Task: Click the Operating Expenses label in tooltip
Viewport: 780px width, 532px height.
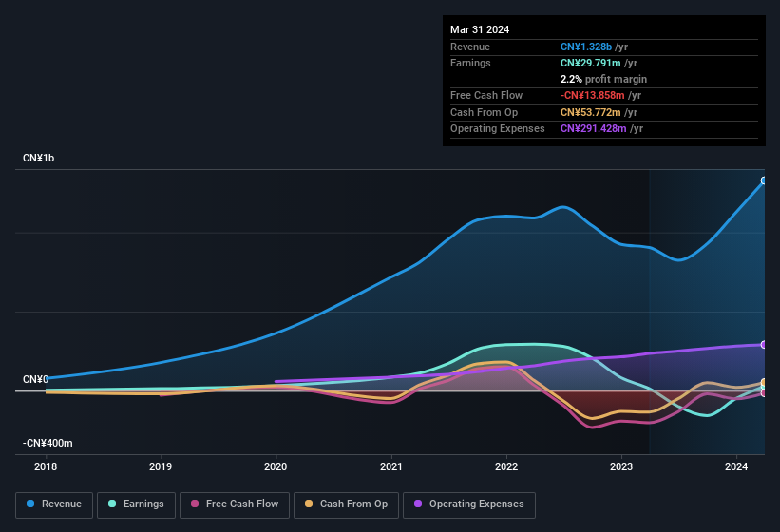Action: pos(498,129)
